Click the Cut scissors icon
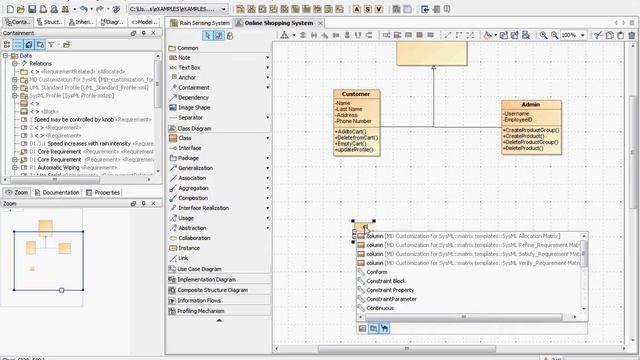The image size is (640, 360). tap(598, 35)
